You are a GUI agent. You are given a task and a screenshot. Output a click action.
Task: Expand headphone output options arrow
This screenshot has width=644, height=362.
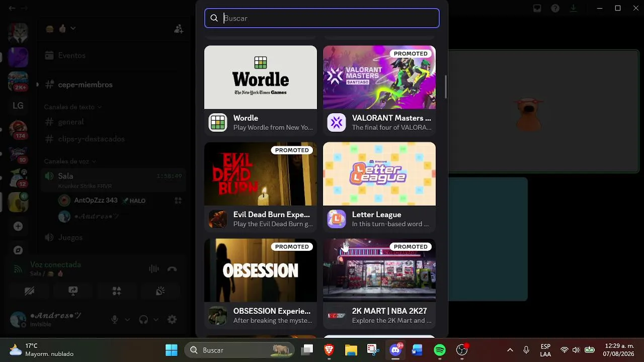coord(156,319)
